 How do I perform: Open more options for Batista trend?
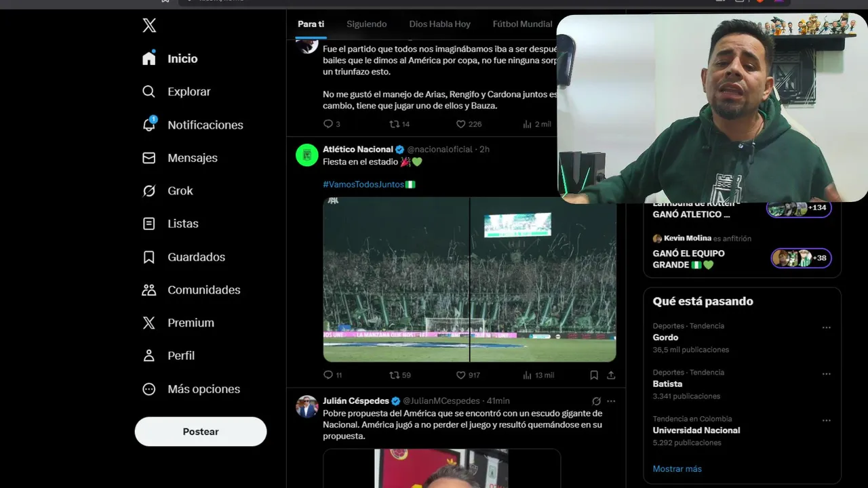[x=826, y=374]
